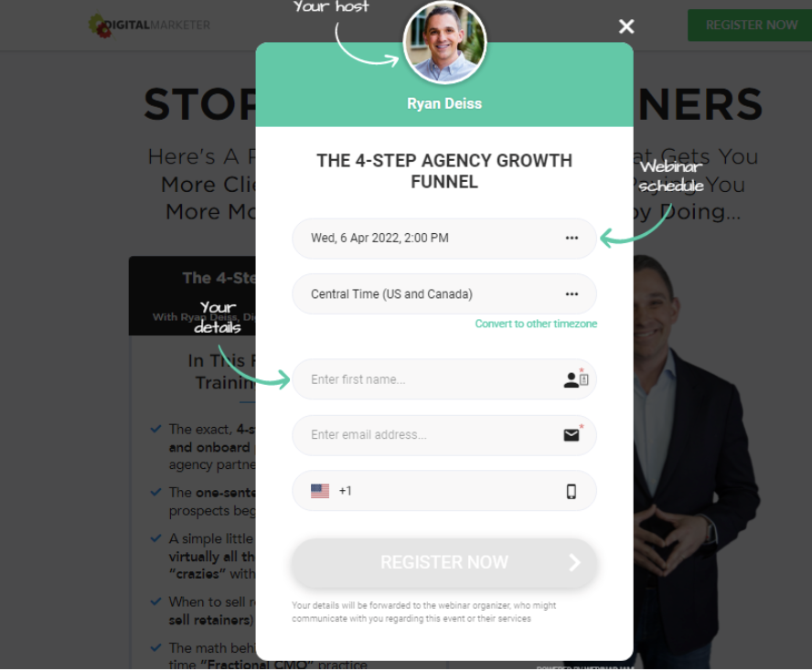Viewport: 812px width, 671px height.
Task: Click the Ryan Deiss host name
Action: (444, 103)
